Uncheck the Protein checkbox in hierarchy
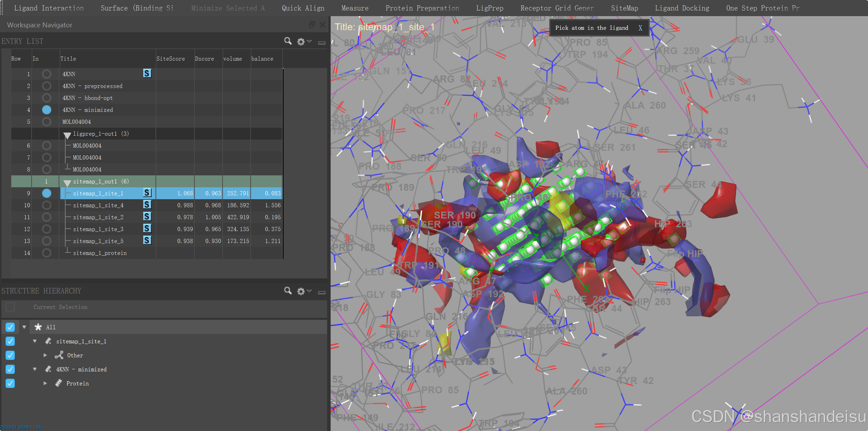 [x=10, y=383]
